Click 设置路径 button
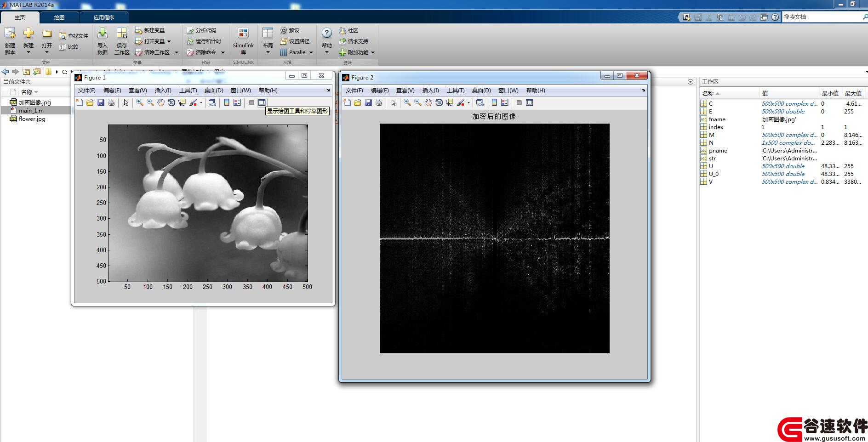 (295, 41)
